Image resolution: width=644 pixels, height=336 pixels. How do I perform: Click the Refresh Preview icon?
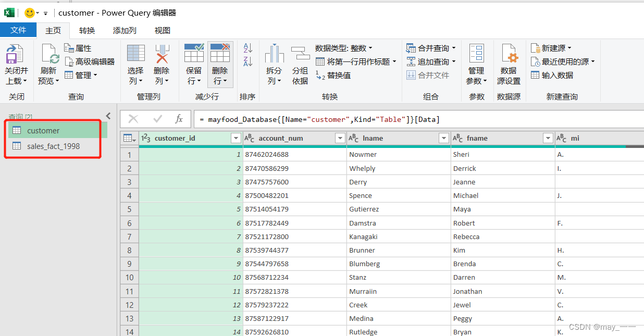click(x=50, y=54)
